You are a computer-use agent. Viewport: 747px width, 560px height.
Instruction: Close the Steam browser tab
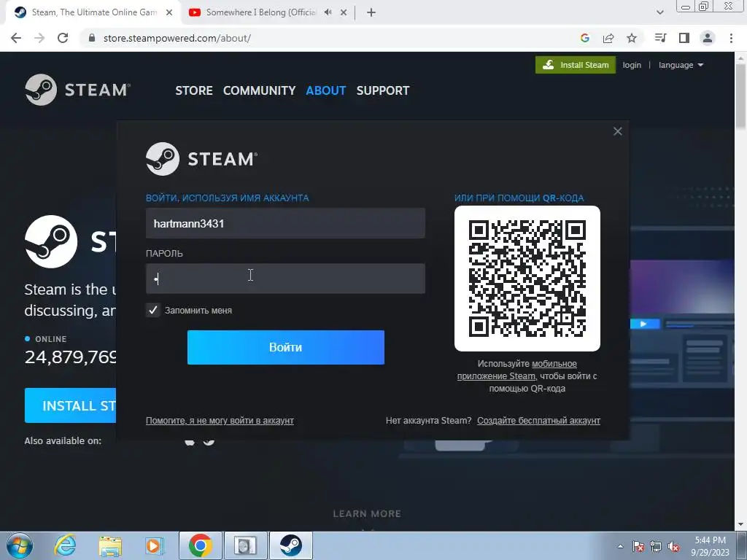pyautogui.click(x=169, y=13)
